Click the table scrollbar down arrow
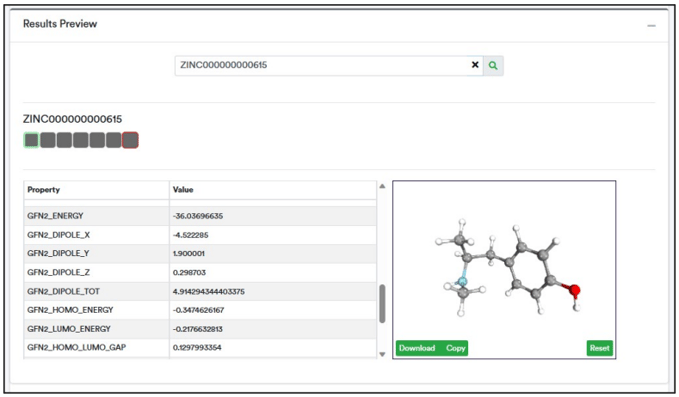The height and width of the screenshot is (397, 679). [382, 354]
